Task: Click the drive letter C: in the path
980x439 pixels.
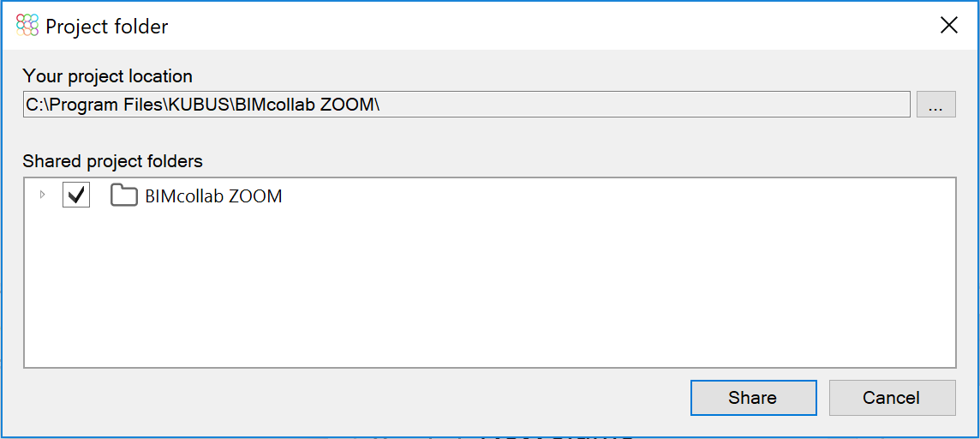Action: tap(35, 105)
